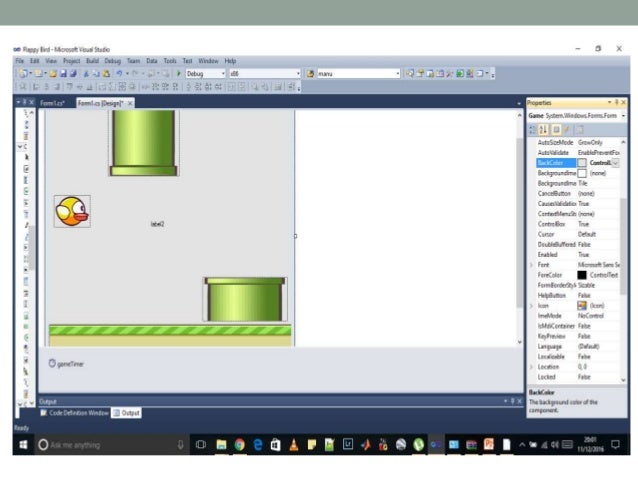Open File Explorer from the taskbar
Screen dimensions: 638x479
click(x=221, y=445)
